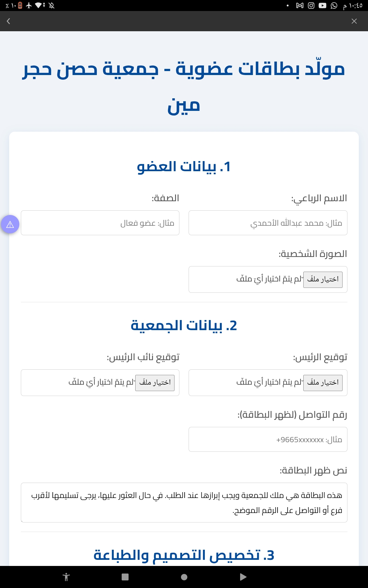Viewport: 368px width, 588px height.
Task: Tap the purple warning triangle floating button
Action: point(10,224)
